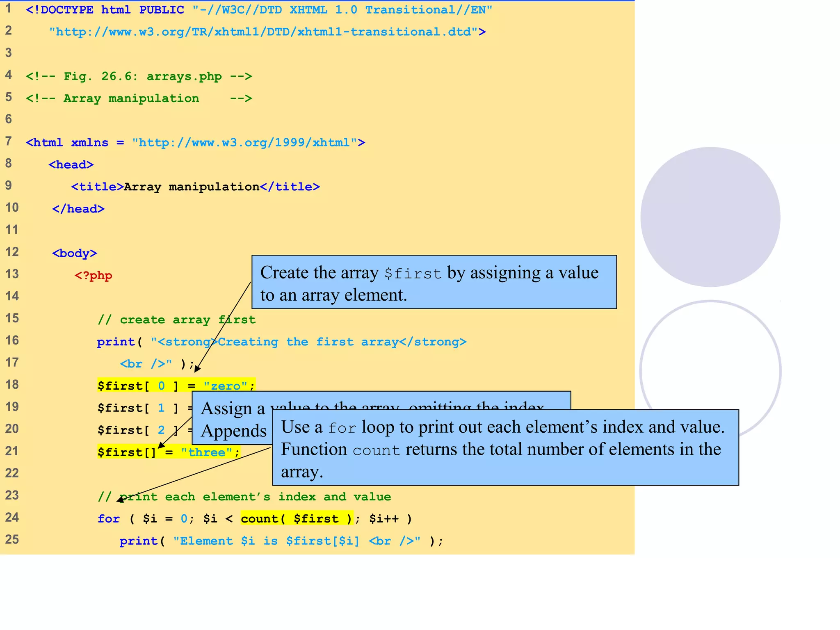Click the 'Use a for loop' callout box
Viewport: 840px width, 630px height.
click(505, 447)
